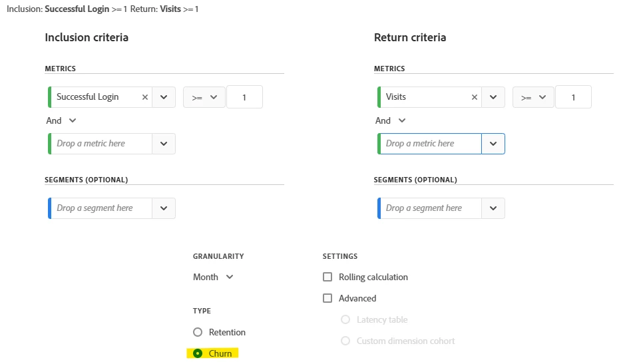Click inclusion Drop a segment here field
The height and width of the screenshot is (364, 631).
101,208
